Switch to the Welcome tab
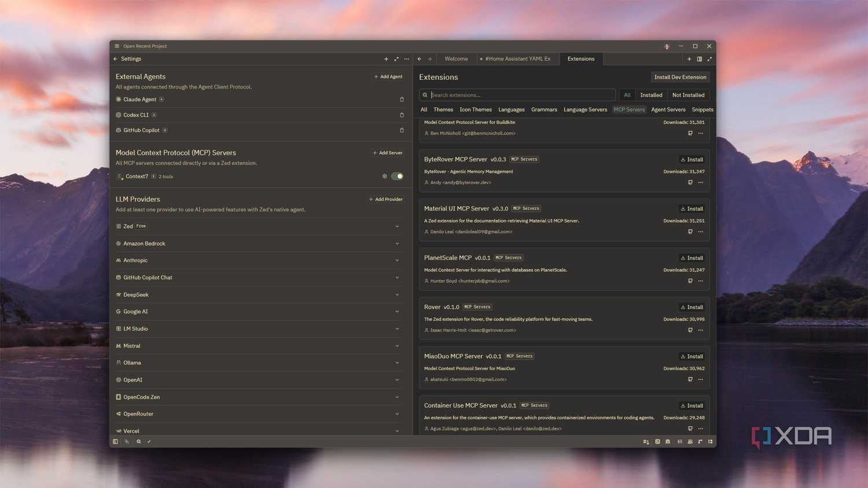Image resolution: width=868 pixels, height=488 pixels. click(x=456, y=59)
